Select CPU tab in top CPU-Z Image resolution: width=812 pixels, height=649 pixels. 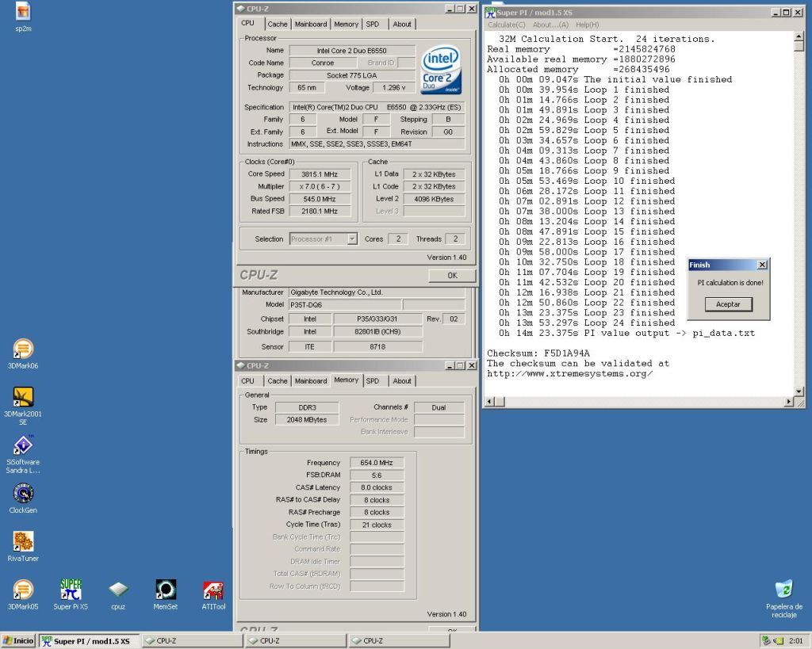[247, 23]
